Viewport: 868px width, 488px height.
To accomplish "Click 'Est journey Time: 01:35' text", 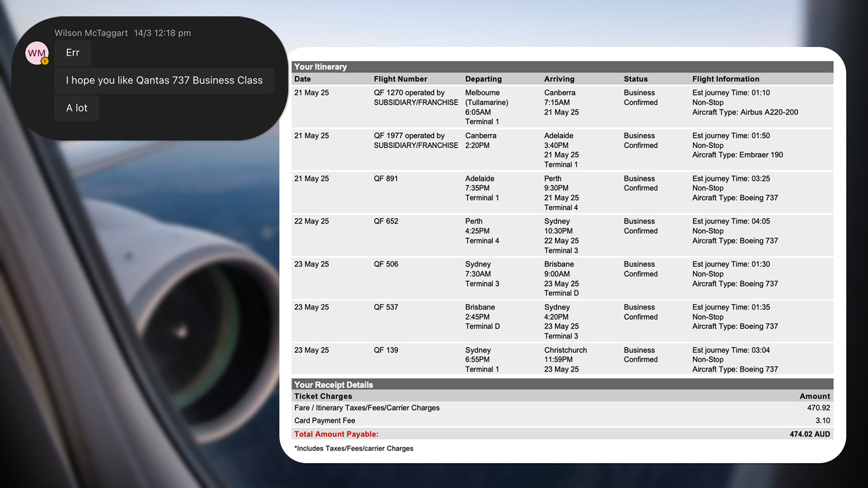I will (x=731, y=307).
